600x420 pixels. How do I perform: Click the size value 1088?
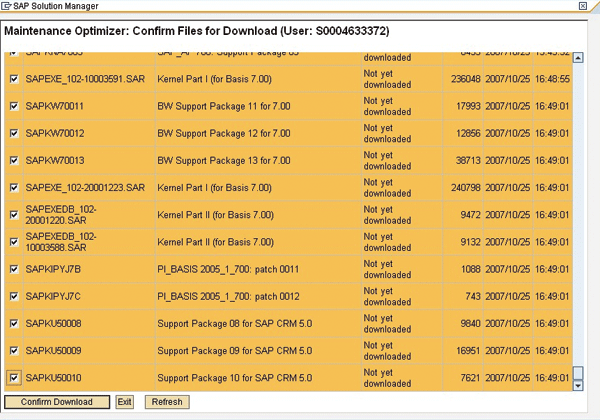(x=471, y=269)
